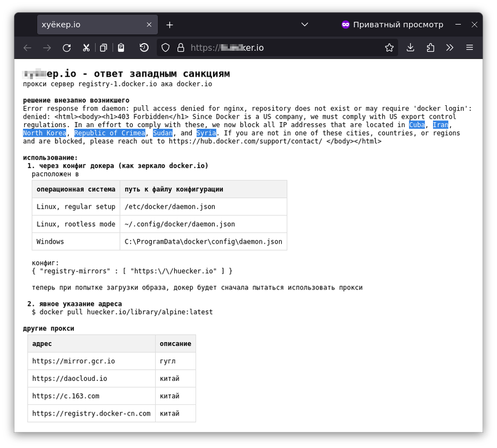Viewport: 497px width, 448px height.
Task: Click highlighted word Sudan
Action: [163, 133]
